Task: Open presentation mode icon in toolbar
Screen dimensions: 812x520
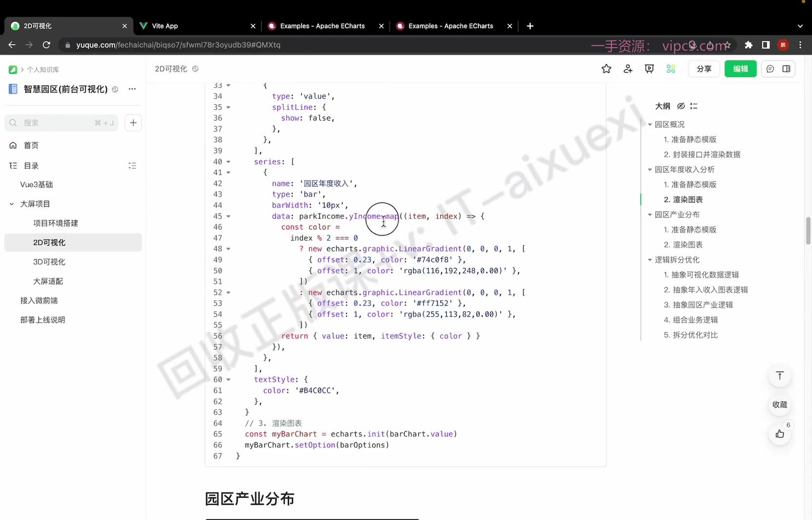Action: tap(649, 69)
